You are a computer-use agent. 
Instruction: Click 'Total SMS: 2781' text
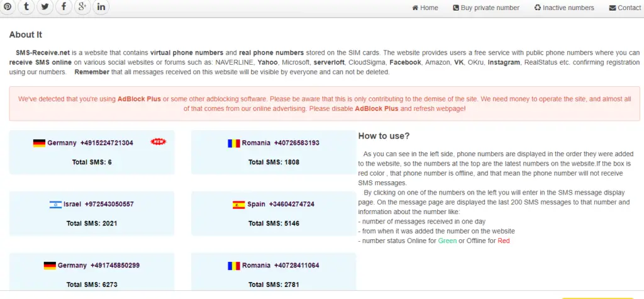pos(274,284)
